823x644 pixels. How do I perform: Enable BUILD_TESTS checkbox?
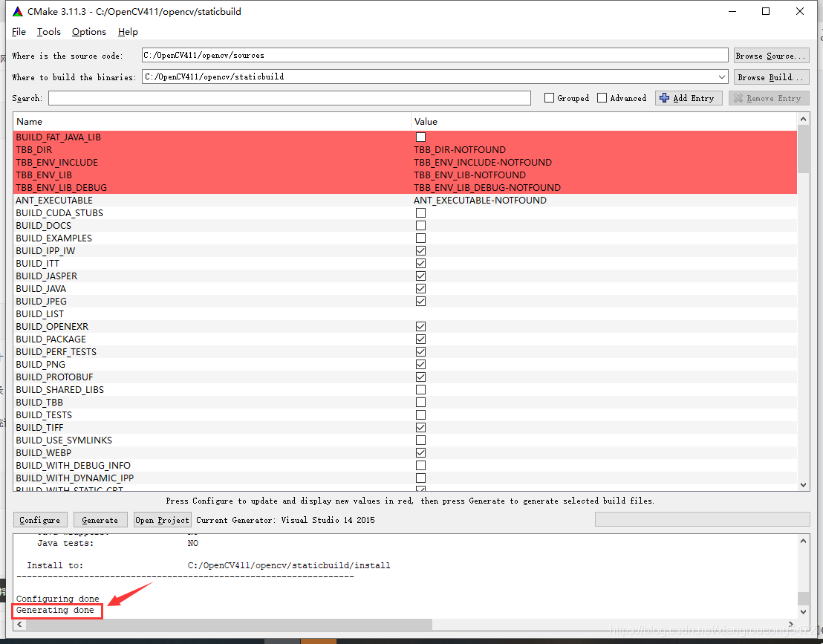pos(420,414)
